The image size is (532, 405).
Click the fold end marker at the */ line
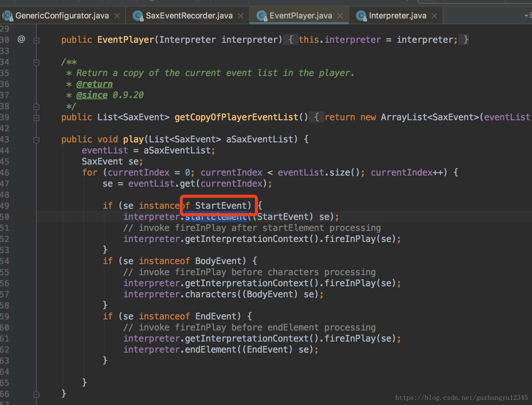pos(36,107)
